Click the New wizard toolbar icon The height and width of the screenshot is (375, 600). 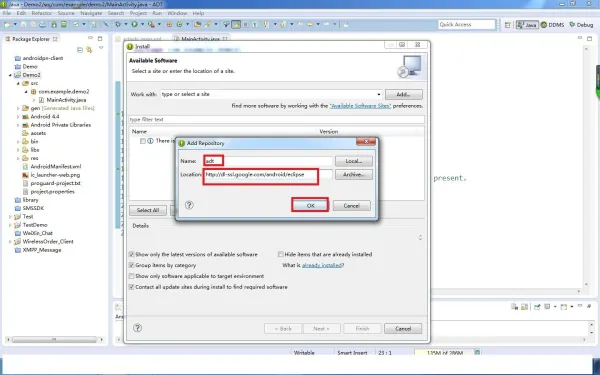point(7,24)
